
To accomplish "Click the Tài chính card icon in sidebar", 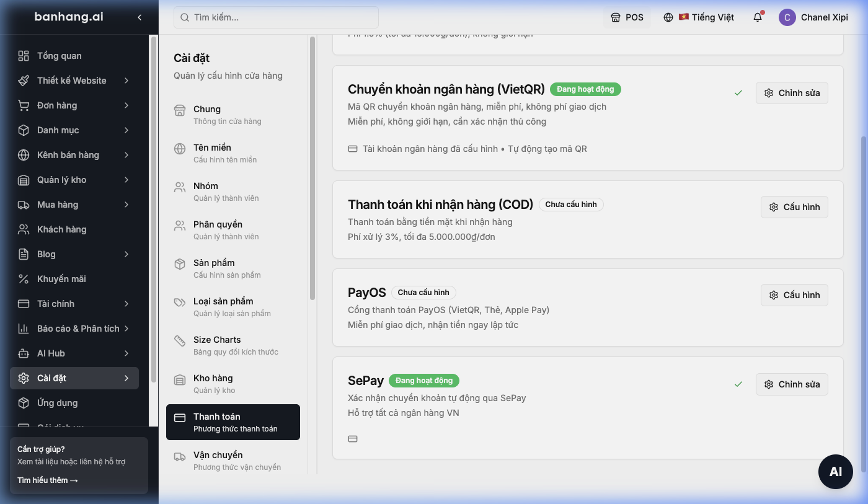I will [x=24, y=304].
